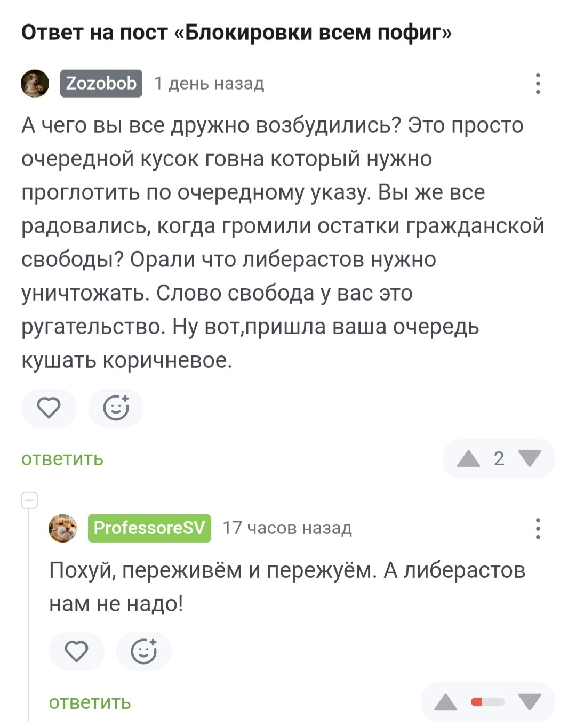Screen dimensions: 576x728
Task: Click ProfessoreSV's cat avatar
Action: tap(63, 528)
